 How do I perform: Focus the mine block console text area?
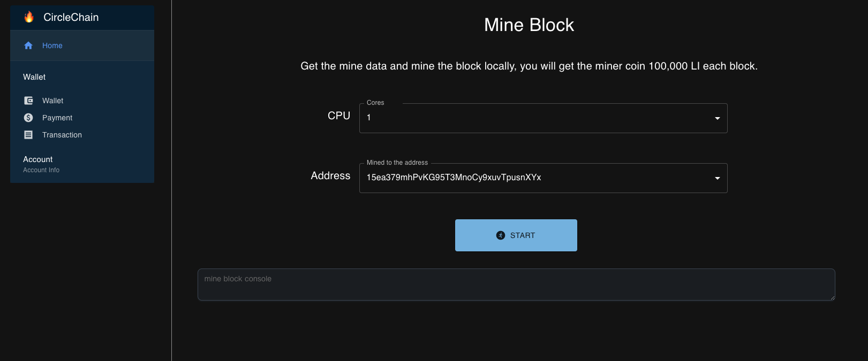(516, 285)
